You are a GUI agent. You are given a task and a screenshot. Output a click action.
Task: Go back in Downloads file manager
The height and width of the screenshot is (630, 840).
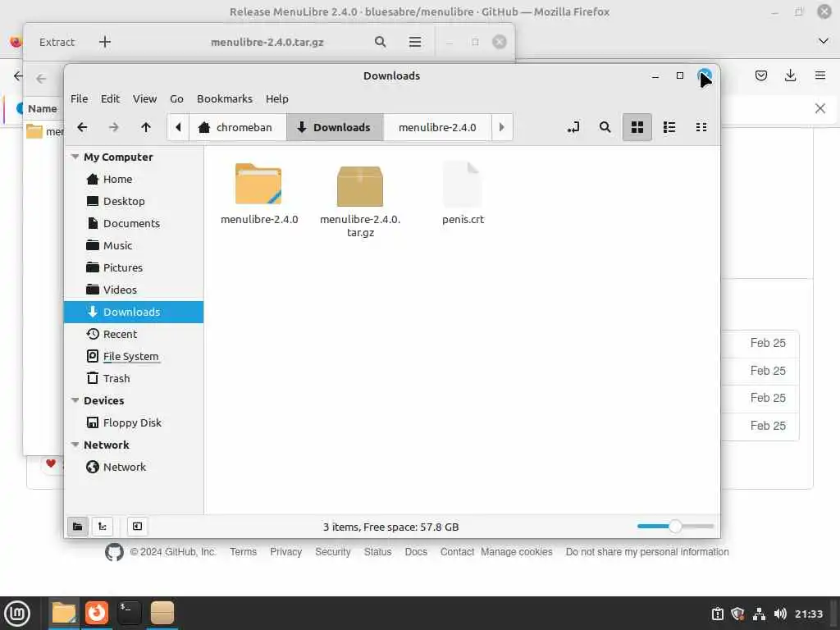82,127
